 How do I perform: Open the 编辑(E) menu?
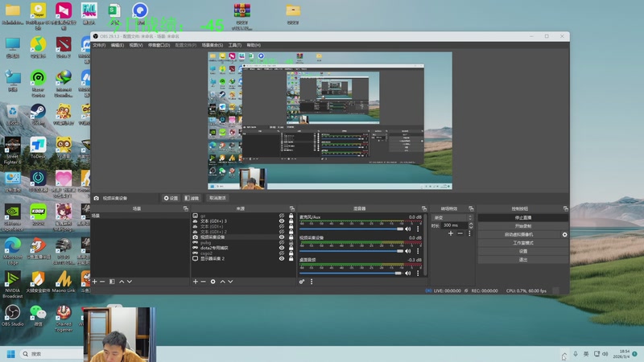[x=117, y=45]
